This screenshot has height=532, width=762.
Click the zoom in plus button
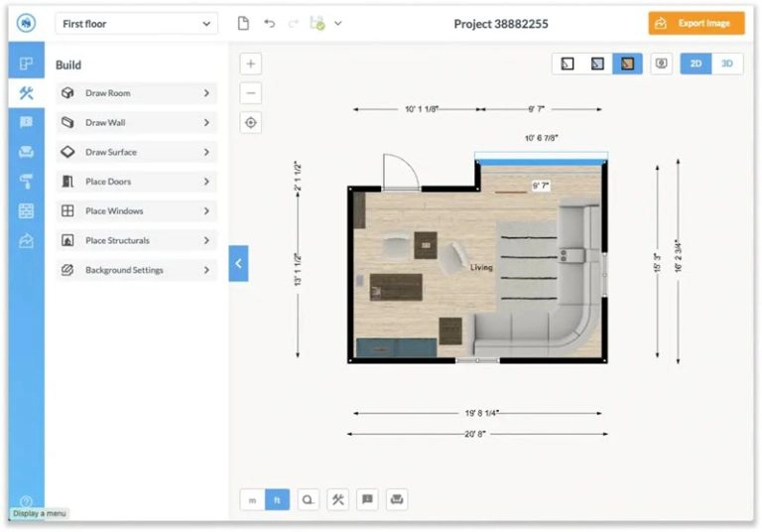(x=251, y=64)
